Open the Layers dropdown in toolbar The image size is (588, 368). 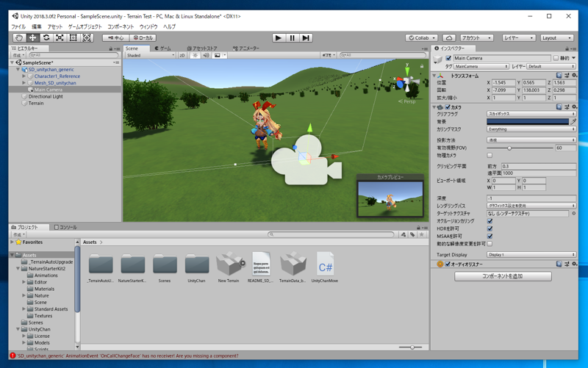click(518, 38)
